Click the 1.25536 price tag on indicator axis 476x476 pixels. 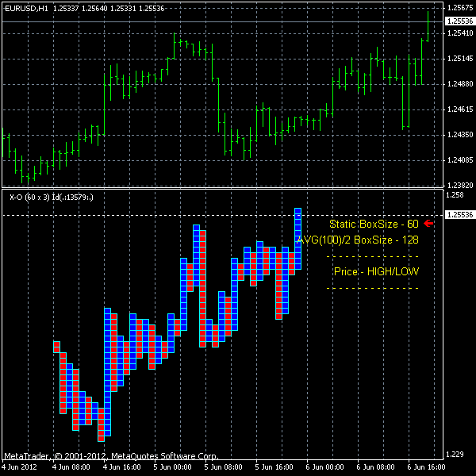[459, 214]
